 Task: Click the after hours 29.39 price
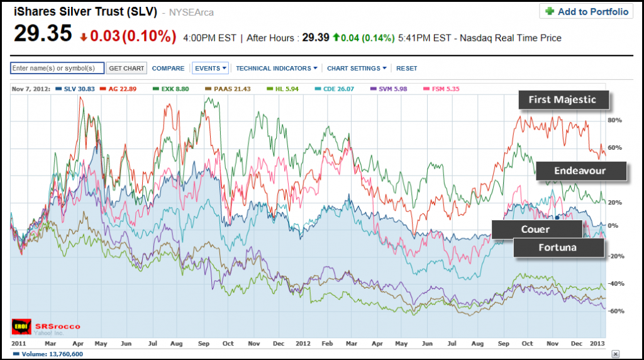point(316,38)
